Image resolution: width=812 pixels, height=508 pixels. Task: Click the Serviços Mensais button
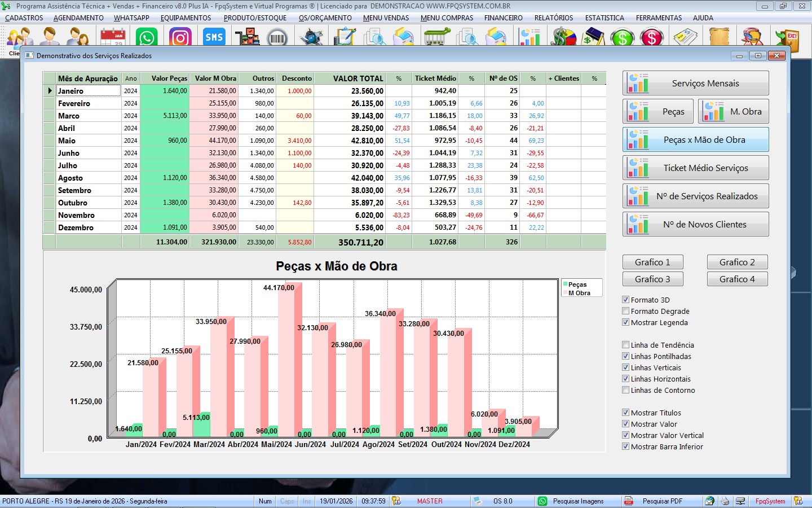point(695,83)
